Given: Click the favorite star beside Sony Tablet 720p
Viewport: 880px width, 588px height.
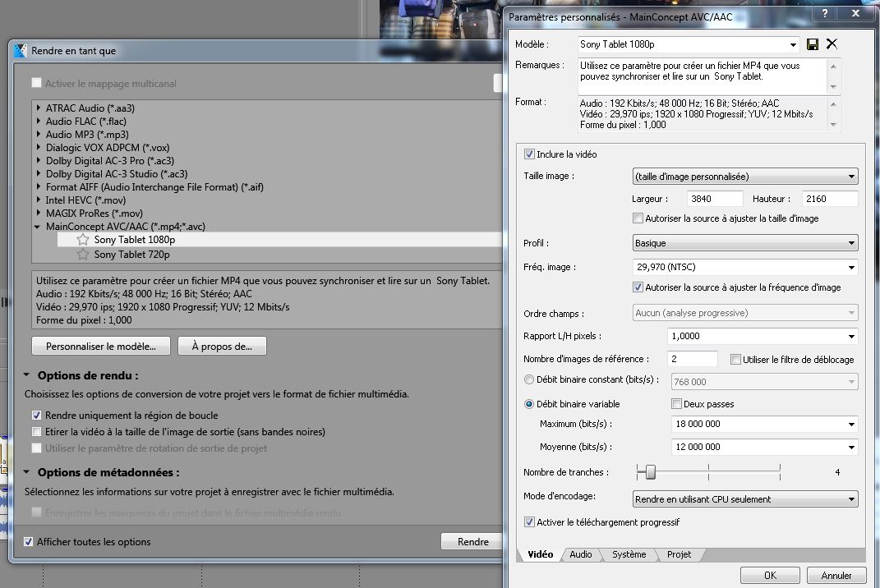Looking at the screenshot, I should point(82,255).
